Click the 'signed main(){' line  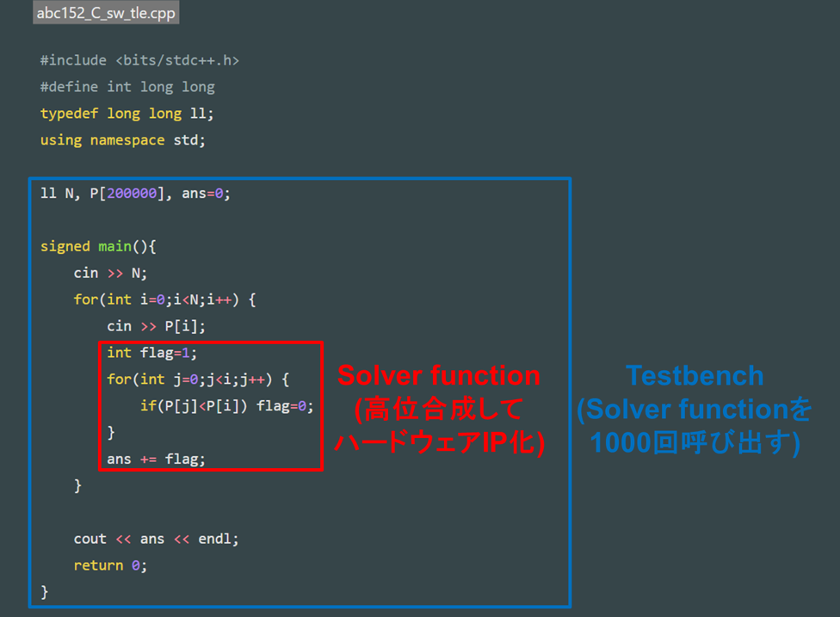(99, 246)
